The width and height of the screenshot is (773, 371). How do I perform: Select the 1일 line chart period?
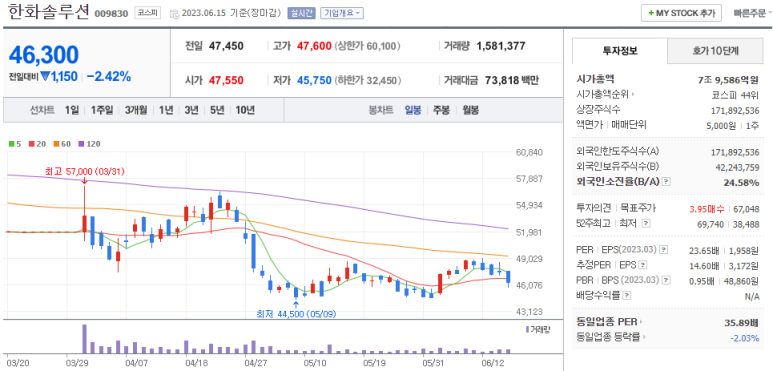click(71, 110)
